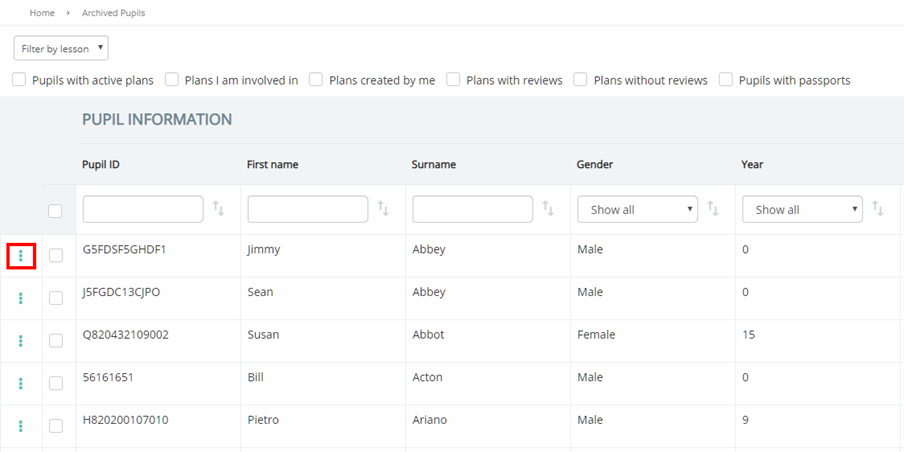
Task: Click pupil ID G5FDSF5GHDF1
Action: [x=124, y=250]
